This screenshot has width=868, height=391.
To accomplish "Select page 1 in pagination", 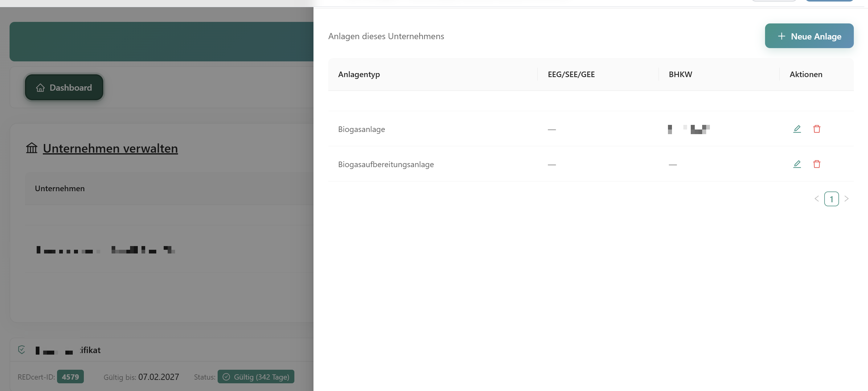I will pos(831,199).
